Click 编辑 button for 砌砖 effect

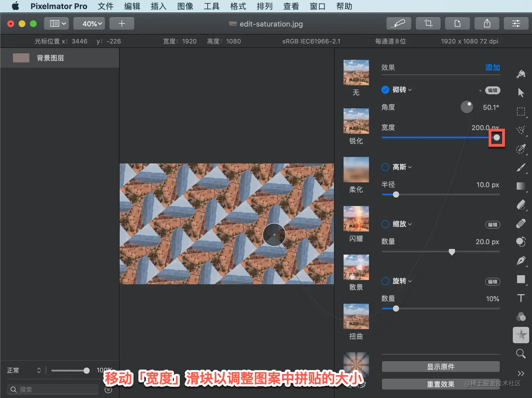point(493,91)
